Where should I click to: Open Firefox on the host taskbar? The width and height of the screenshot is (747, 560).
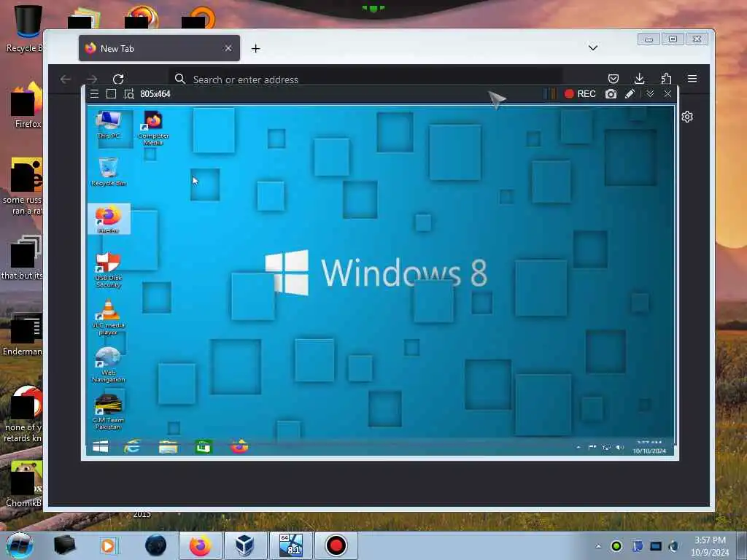(200, 545)
